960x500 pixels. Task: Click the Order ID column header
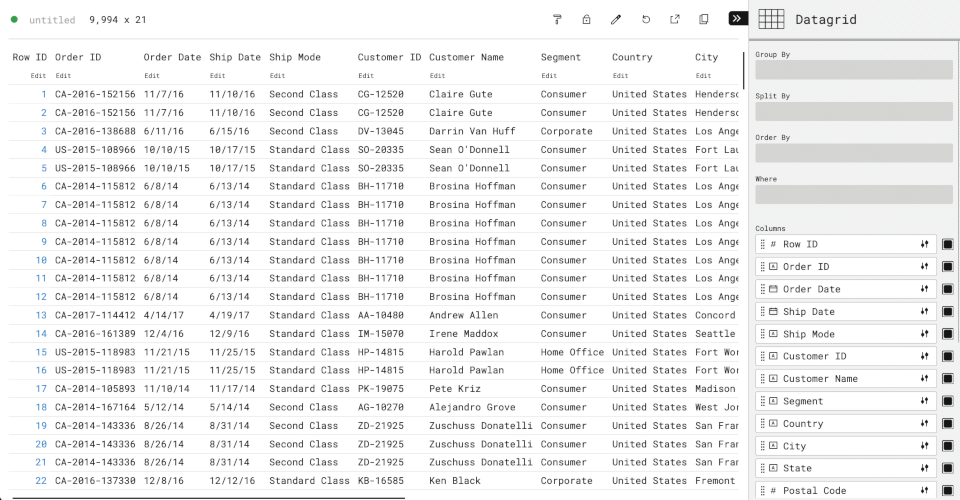tap(78, 57)
